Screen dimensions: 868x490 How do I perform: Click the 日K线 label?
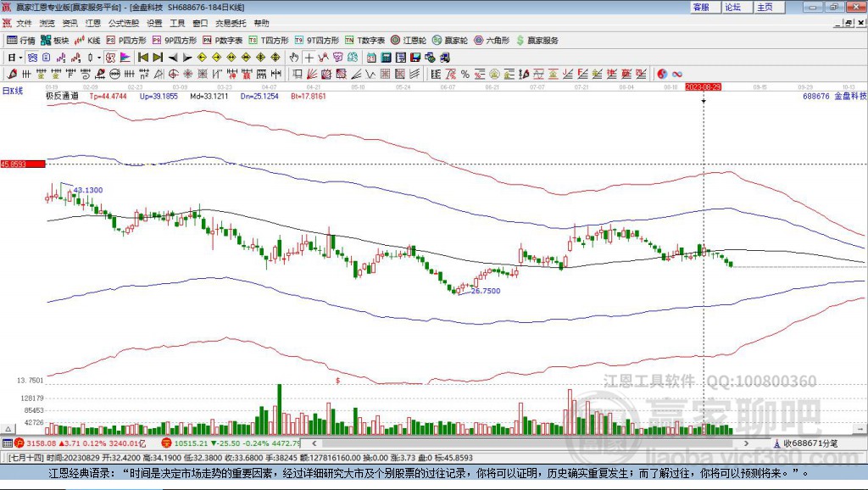click(13, 91)
